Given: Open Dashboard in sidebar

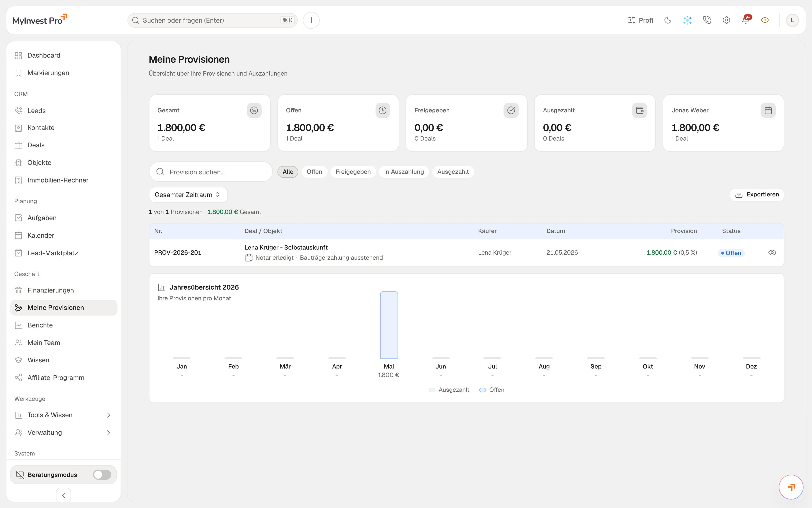Looking at the screenshot, I should [64, 55].
